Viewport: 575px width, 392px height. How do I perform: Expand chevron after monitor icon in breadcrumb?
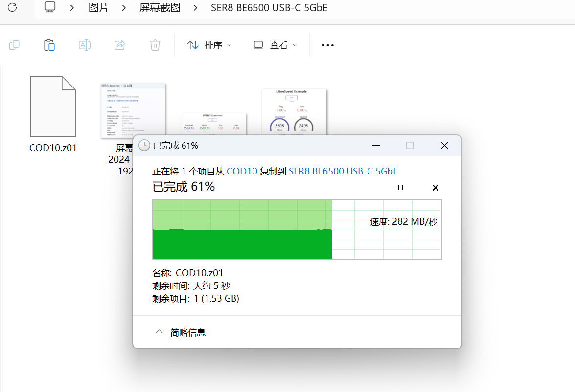[x=72, y=8]
